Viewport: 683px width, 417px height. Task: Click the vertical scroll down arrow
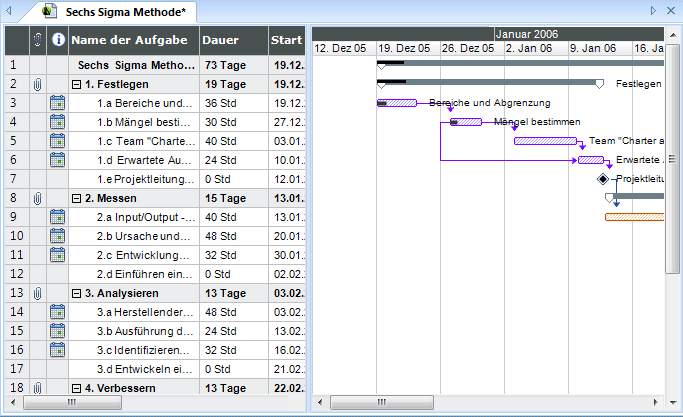pos(673,402)
